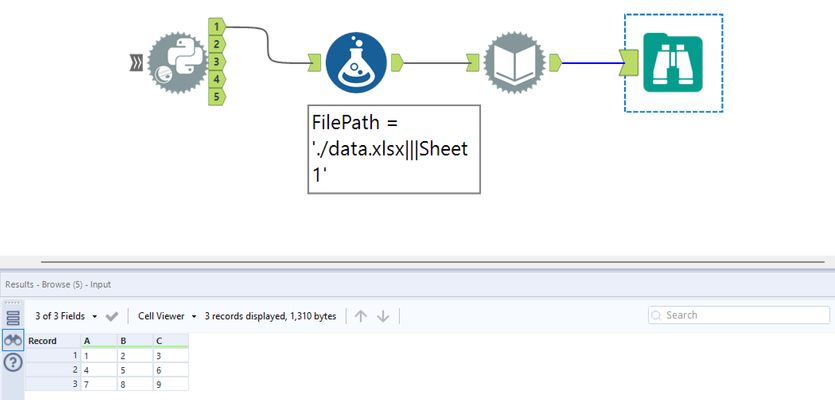This screenshot has width=835, height=400.
Task: Click Python tool output anchor 5
Action: click(x=217, y=96)
